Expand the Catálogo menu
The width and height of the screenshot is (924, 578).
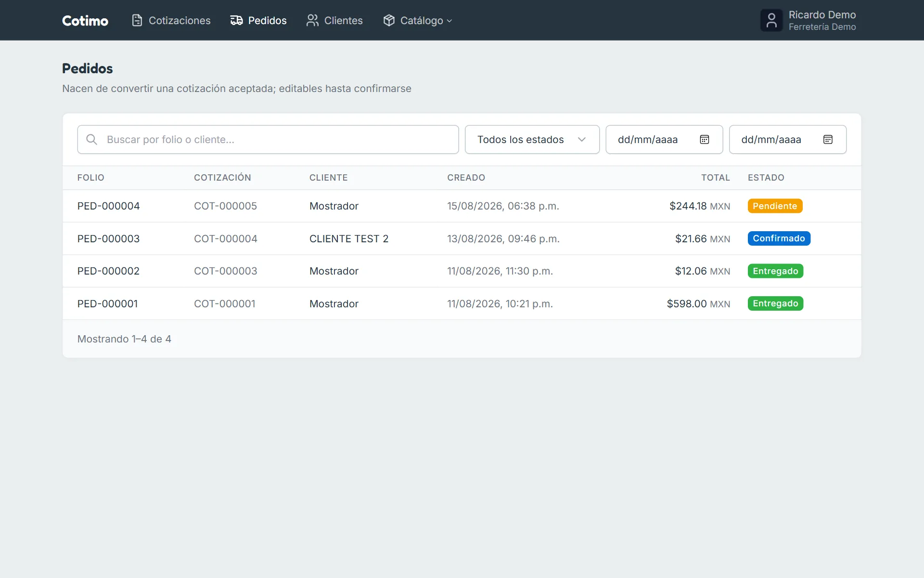(x=418, y=20)
